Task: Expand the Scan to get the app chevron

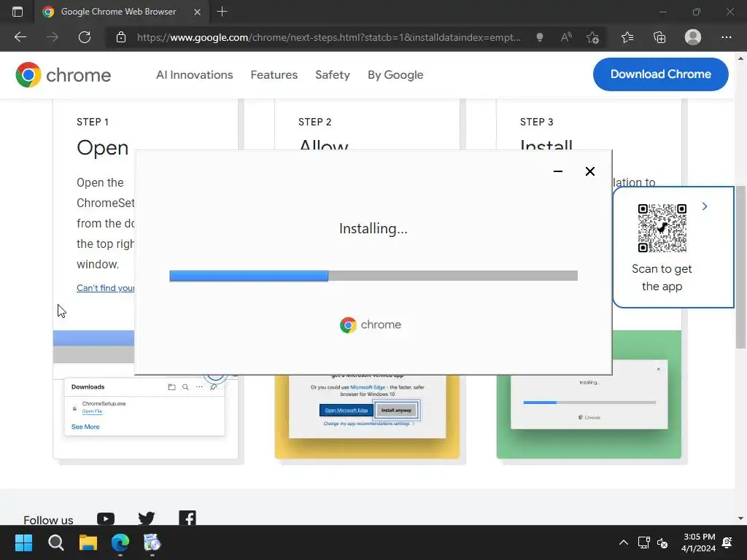Action: [705, 206]
